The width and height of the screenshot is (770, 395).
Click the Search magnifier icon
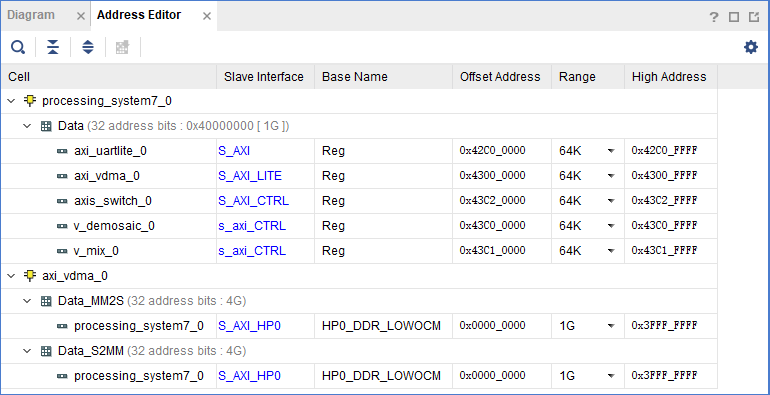pos(18,47)
